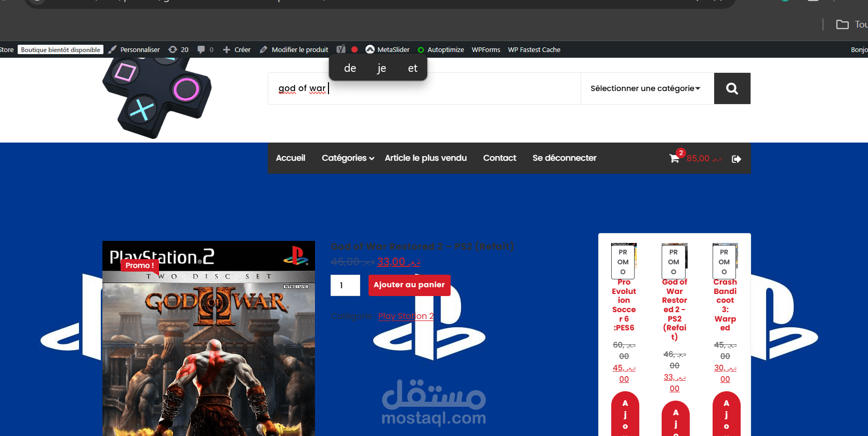Add Pro Evolution Soccer 6 to cart
The height and width of the screenshot is (436, 868).
pyautogui.click(x=625, y=415)
